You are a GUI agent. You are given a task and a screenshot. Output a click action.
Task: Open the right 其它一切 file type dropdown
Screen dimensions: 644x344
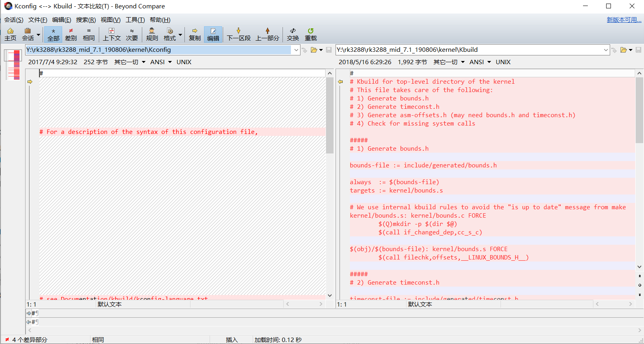449,62
